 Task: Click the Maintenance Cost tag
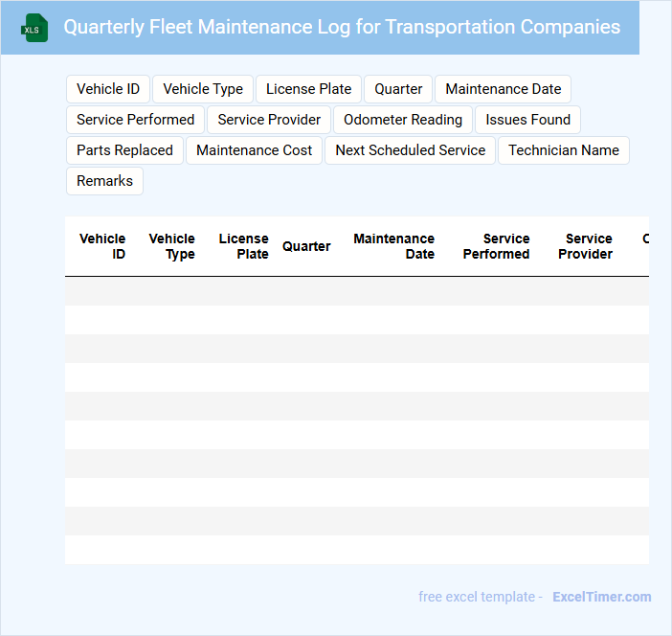point(255,150)
